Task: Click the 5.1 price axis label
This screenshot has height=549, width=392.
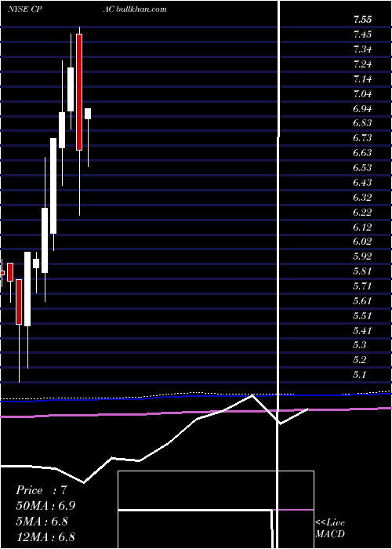Action: [360, 375]
